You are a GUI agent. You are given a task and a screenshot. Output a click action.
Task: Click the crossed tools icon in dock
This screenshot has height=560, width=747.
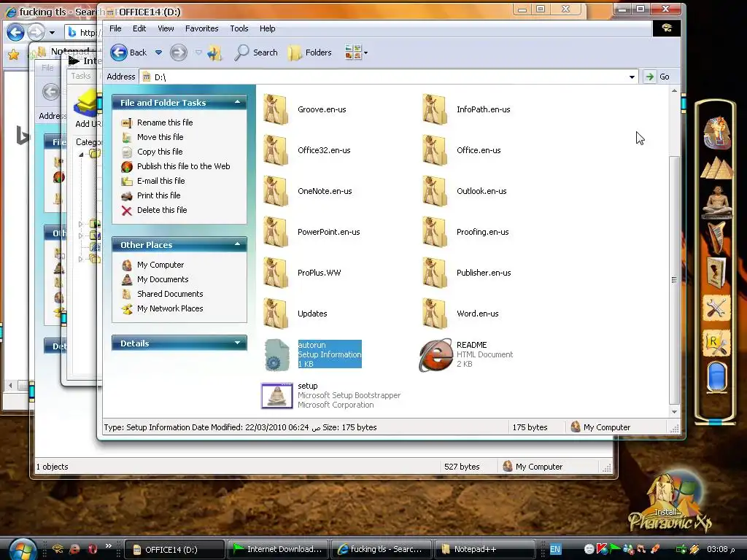coord(716,308)
